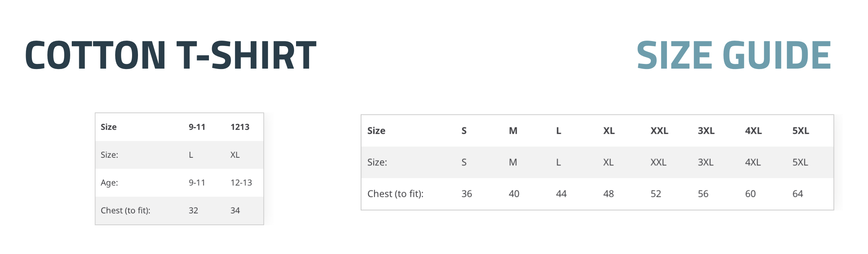This screenshot has width=868, height=254.
Task: Click kids chest value 34
Action: pos(235,210)
